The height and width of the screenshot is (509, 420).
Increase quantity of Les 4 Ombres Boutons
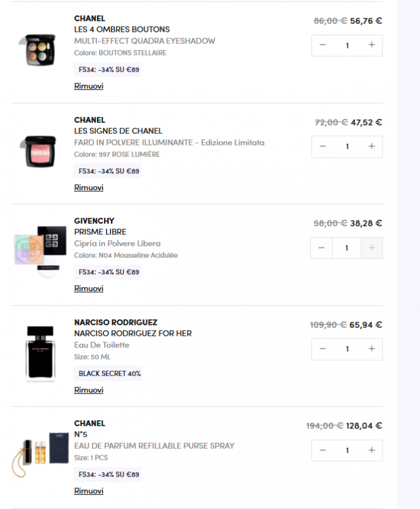click(x=372, y=45)
